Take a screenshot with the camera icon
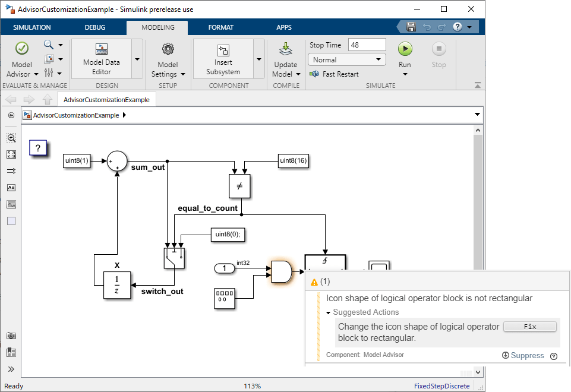The width and height of the screenshot is (571, 392). pyautogui.click(x=11, y=336)
